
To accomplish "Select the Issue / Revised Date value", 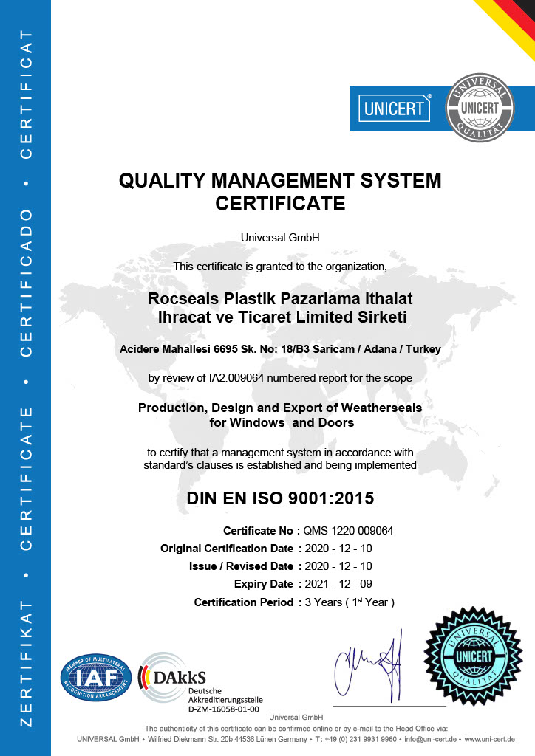I will pos(338,566).
